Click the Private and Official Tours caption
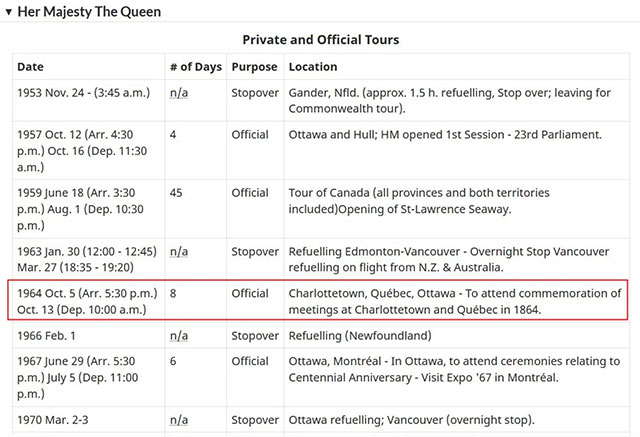Image resolution: width=640 pixels, height=437 pixels. pos(321,40)
